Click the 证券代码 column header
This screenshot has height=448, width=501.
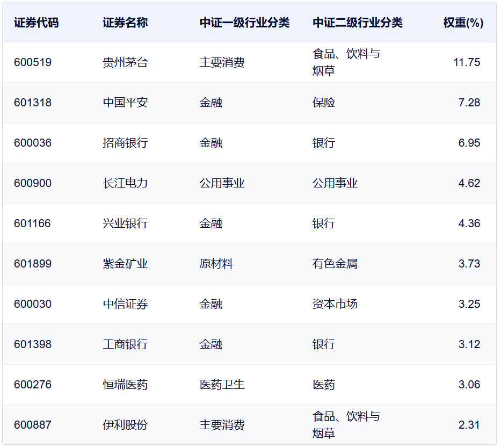[x=36, y=23]
